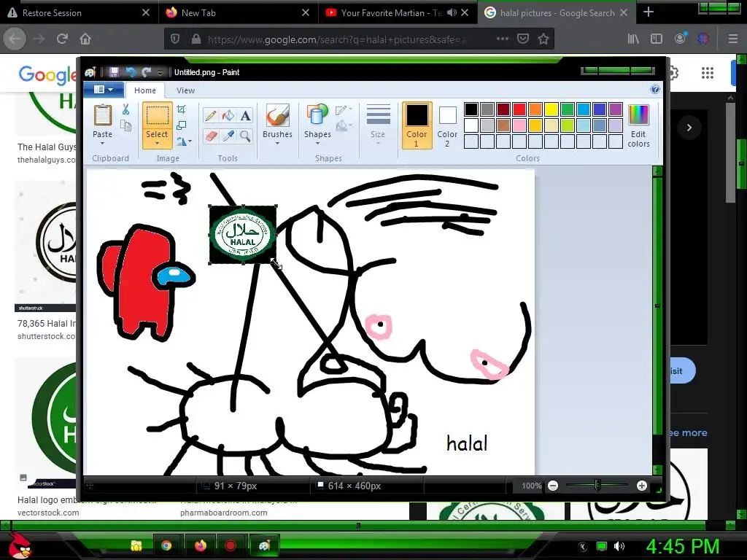The height and width of the screenshot is (560, 747).
Task: Pick the yellow color swatch in palette
Action: point(551,109)
